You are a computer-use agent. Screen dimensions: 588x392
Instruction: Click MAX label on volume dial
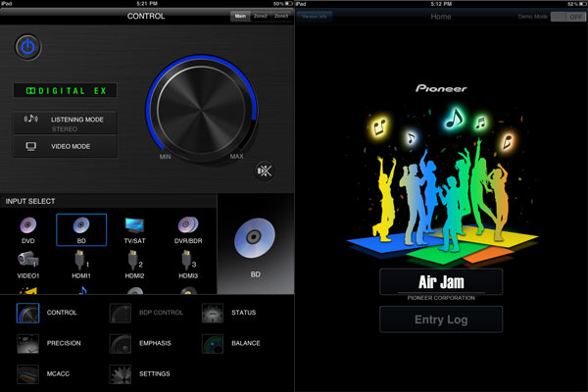[x=236, y=156]
